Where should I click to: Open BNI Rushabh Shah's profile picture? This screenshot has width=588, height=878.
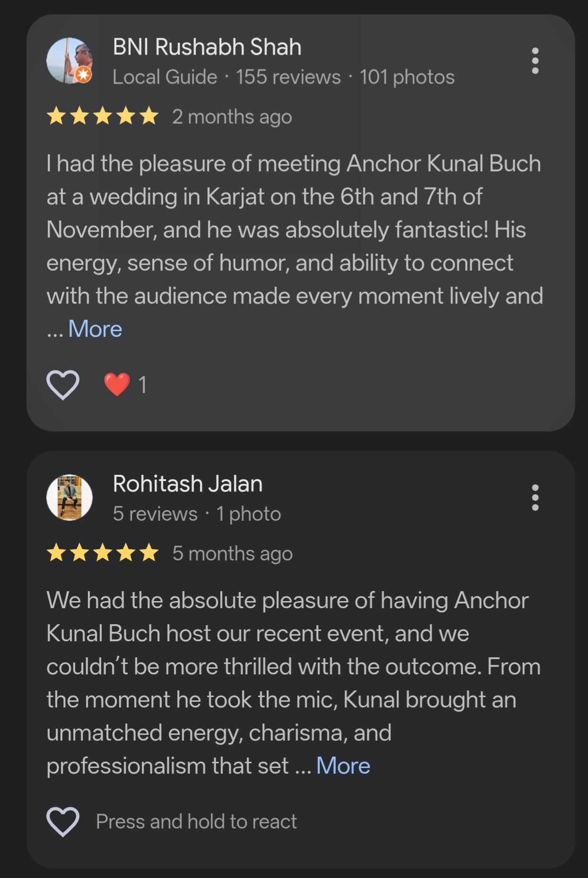(69, 60)
